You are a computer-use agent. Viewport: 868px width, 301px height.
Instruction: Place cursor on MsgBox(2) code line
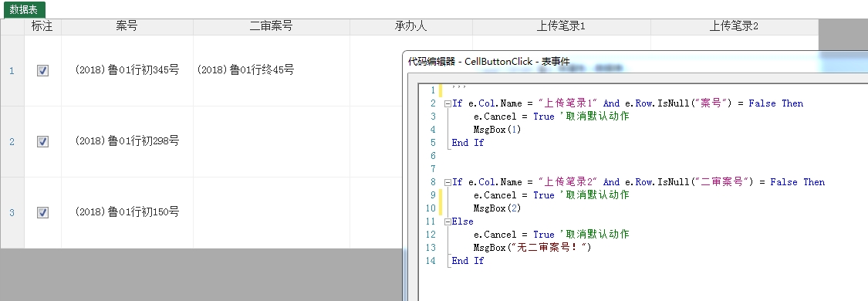497,208
